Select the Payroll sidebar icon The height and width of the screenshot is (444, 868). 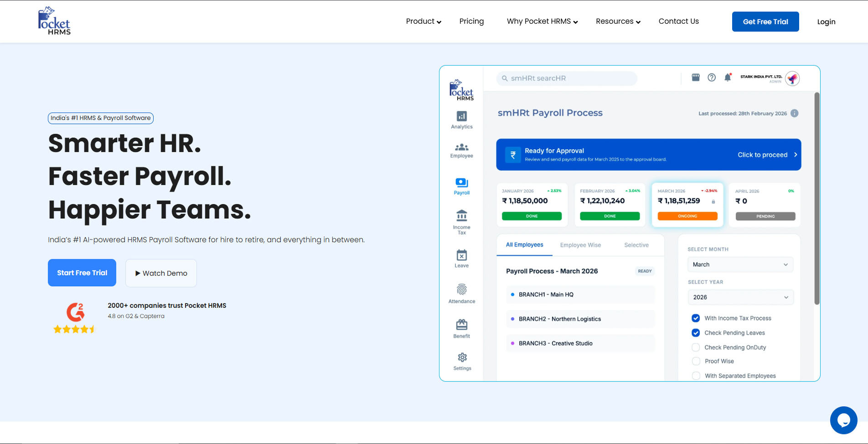click(461, 183)
